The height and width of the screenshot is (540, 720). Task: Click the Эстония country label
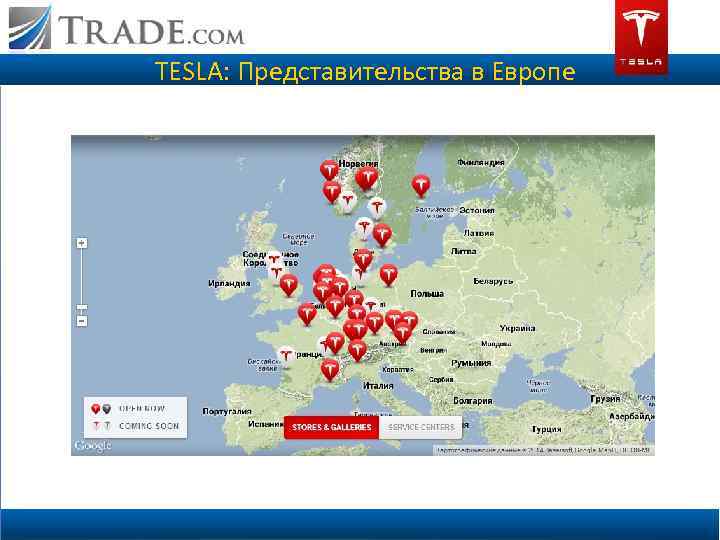(x=477, y=210)
